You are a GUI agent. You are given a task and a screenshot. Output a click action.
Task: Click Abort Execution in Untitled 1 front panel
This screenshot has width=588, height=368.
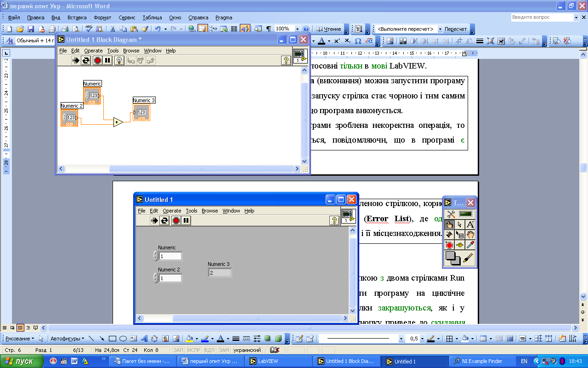[x=176, y=220]
